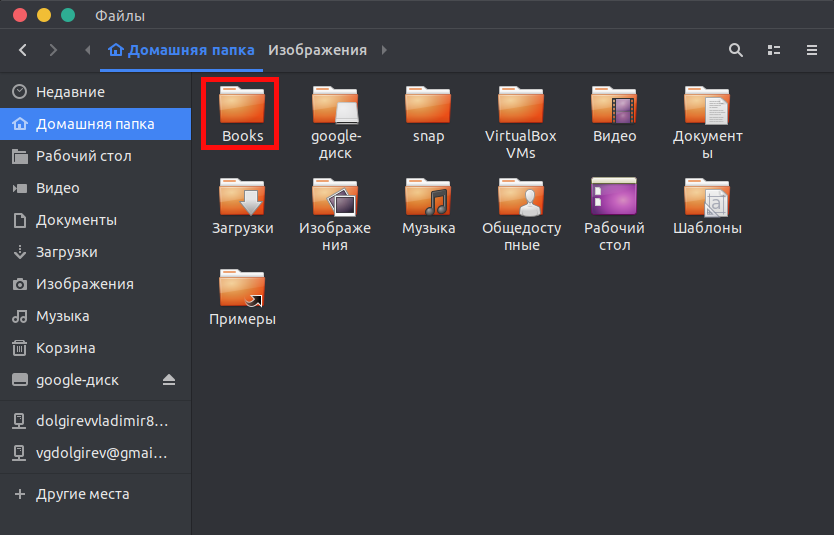Open Изображения in sidebar
This screenshot has height=535, width=834.
pos(96,283)
